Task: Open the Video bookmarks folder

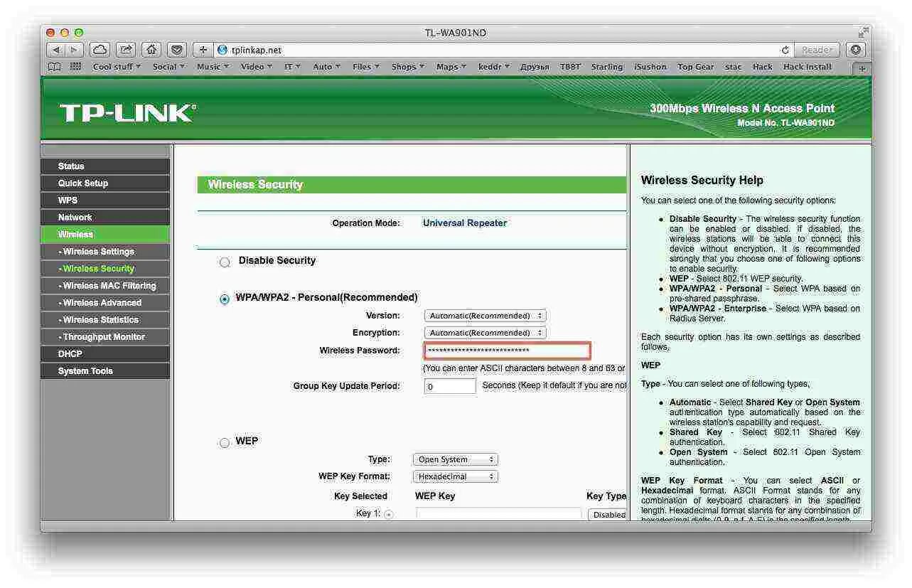Action: point(257,67)
